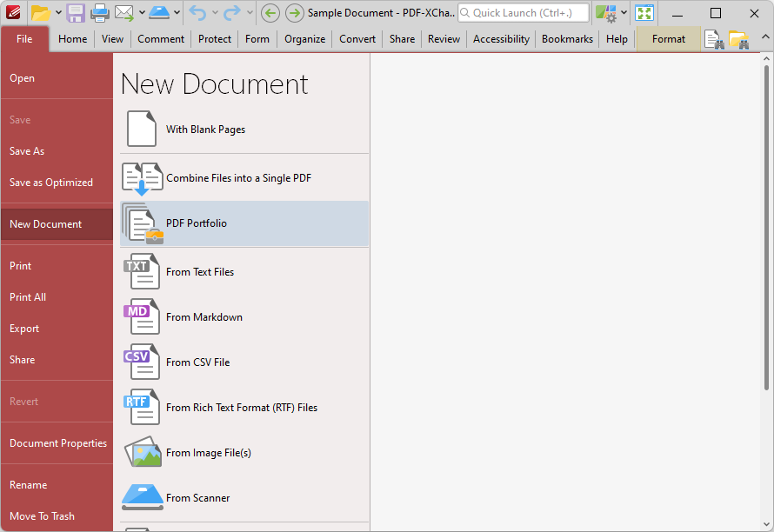Open the Bookmarks tab
774x532 pixels.
pos(567,39)
